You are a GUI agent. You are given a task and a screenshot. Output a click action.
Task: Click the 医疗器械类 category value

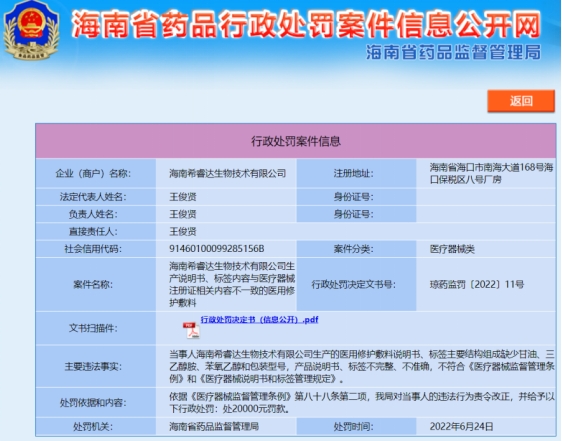click(x=452, y=249)
